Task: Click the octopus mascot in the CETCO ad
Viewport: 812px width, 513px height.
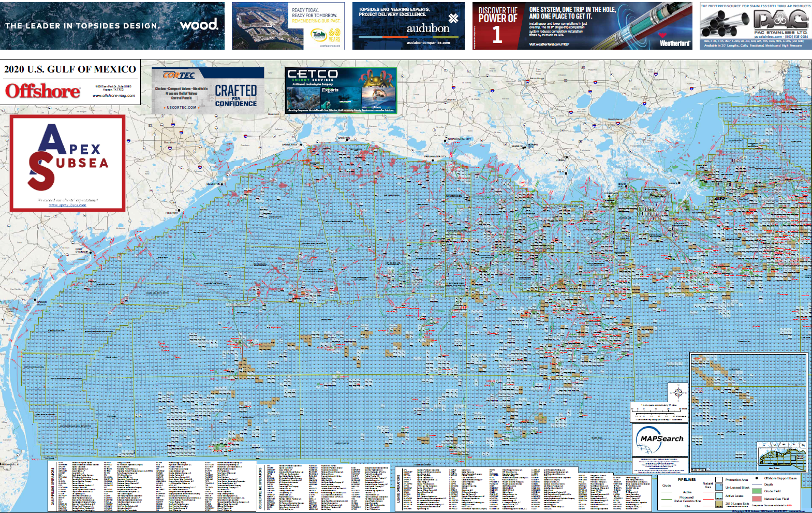Action: tap(377, 79)
